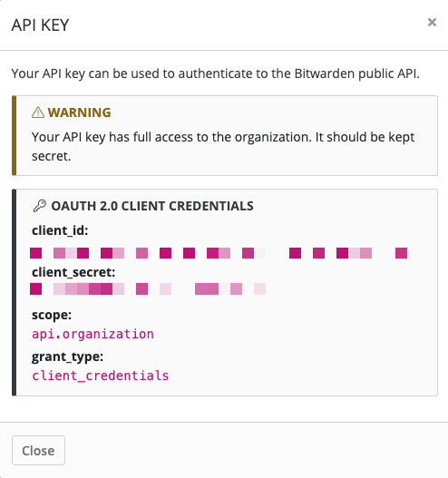Click the yellow warning callout left border

(14, 135)
